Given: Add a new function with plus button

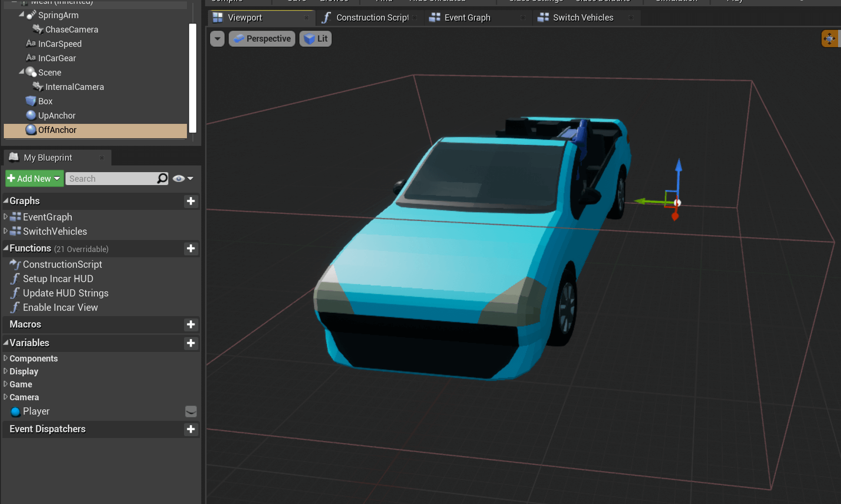Looking at the screenshot, I should tap(191, 249).
